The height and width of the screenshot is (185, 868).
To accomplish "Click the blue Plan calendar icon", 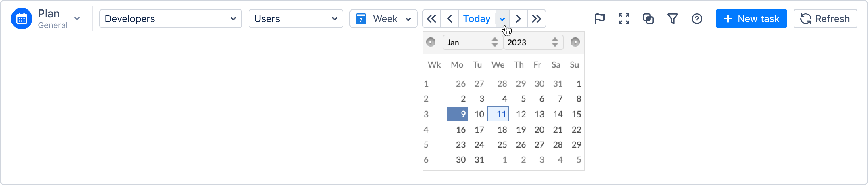I will tap(22, 19).
